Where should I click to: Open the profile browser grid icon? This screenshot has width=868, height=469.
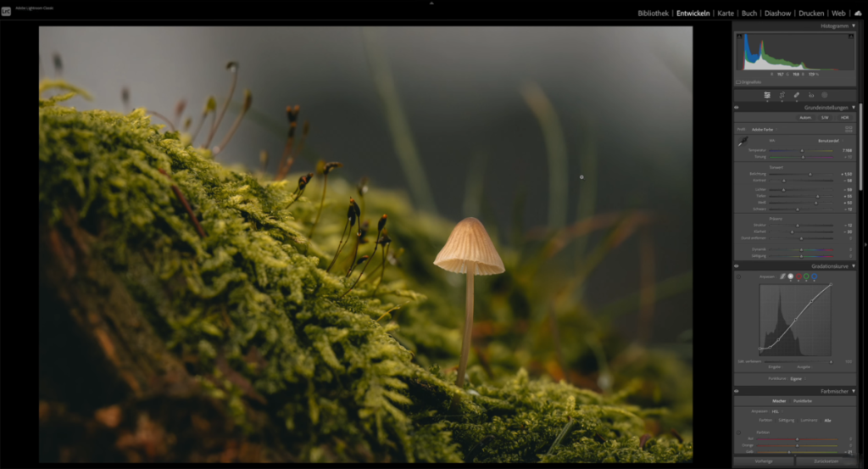click(x=849, y=129)
